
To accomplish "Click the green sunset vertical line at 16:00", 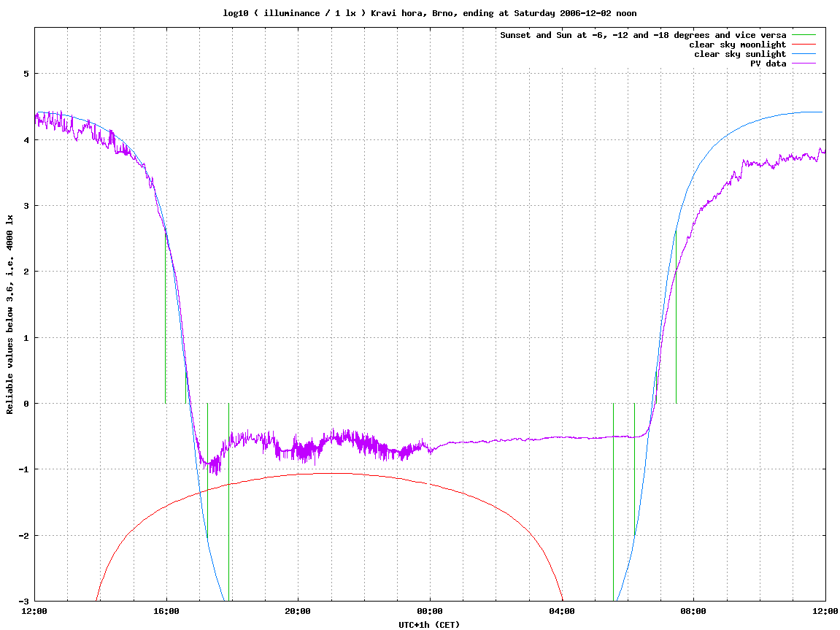I will pyautogui.click(x=166, y=316).
